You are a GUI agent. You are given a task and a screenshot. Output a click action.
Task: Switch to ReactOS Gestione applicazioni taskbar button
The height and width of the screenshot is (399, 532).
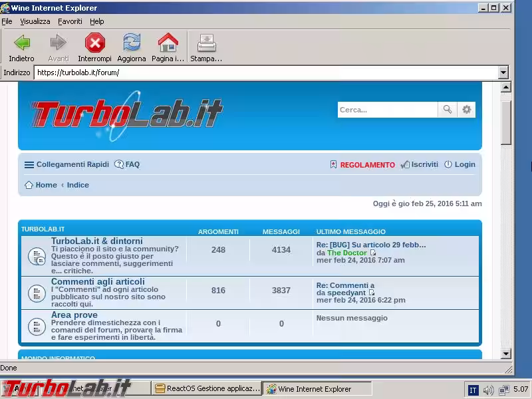click(206, 389)
